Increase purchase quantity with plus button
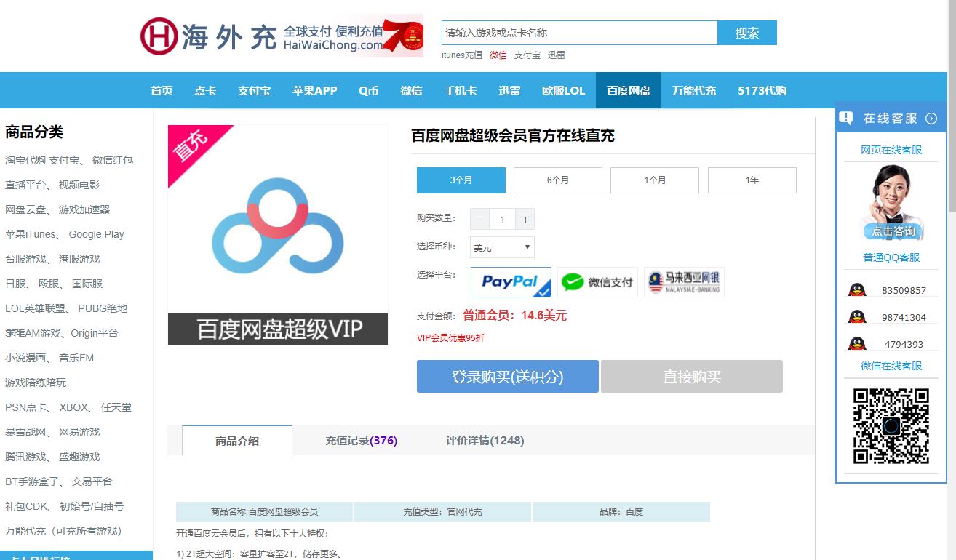The image size is (956, 560). click(x=525, y=219)
